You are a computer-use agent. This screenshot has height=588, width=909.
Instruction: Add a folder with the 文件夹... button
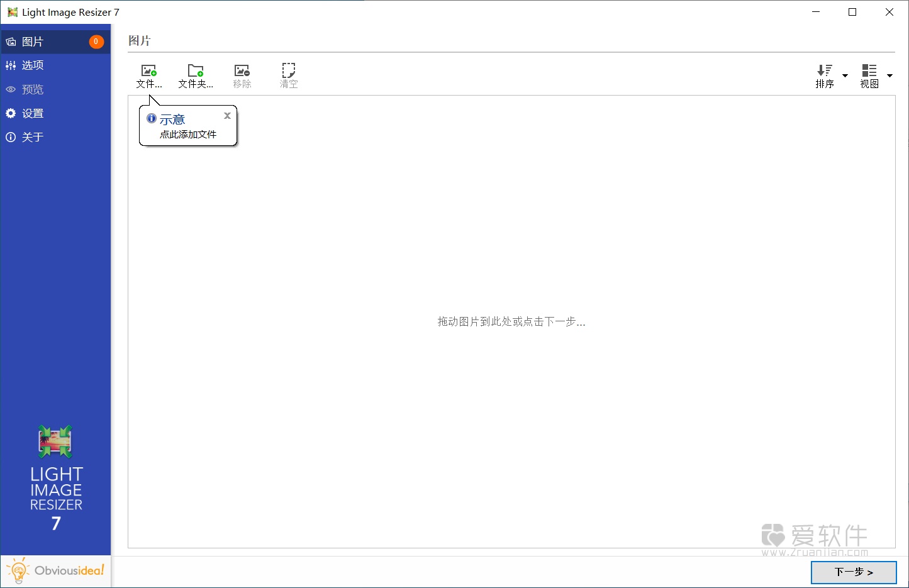click(196, 76)
